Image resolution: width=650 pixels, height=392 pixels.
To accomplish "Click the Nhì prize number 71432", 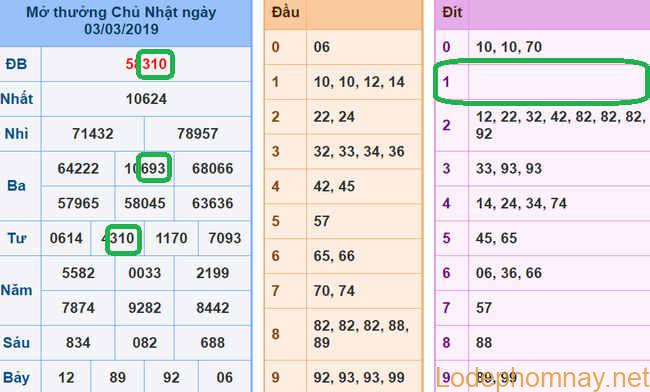I will pos(92,134).
